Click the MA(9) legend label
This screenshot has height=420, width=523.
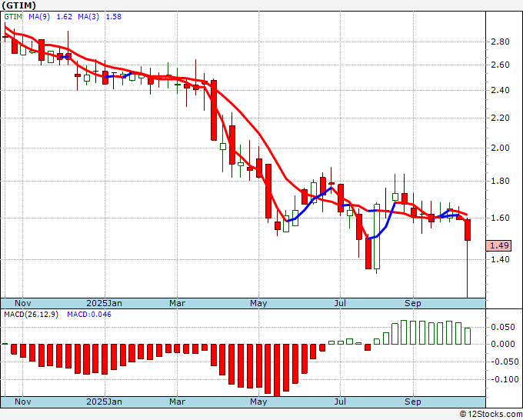click(x=39, y=17)
